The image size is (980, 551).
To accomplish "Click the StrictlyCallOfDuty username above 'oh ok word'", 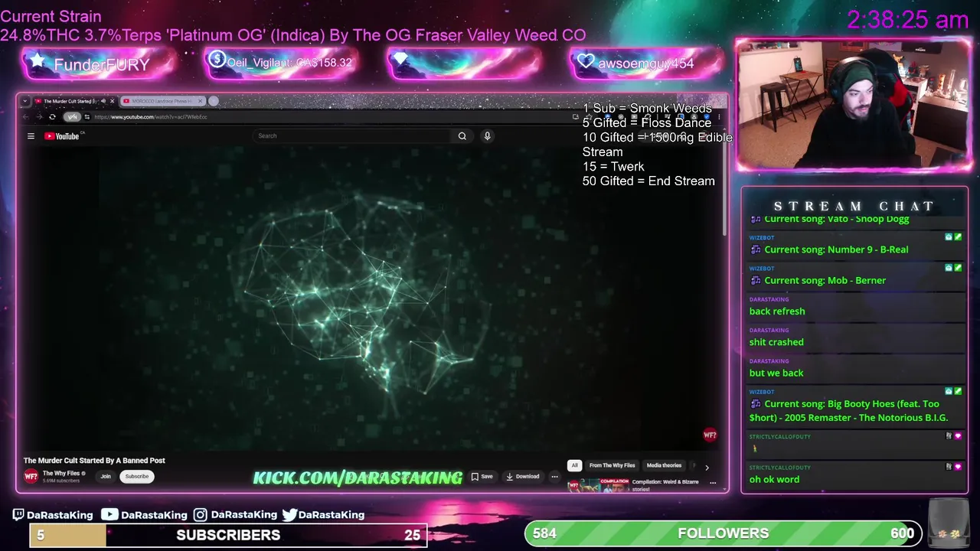I will pyautogui.click(x=779, y=467).
